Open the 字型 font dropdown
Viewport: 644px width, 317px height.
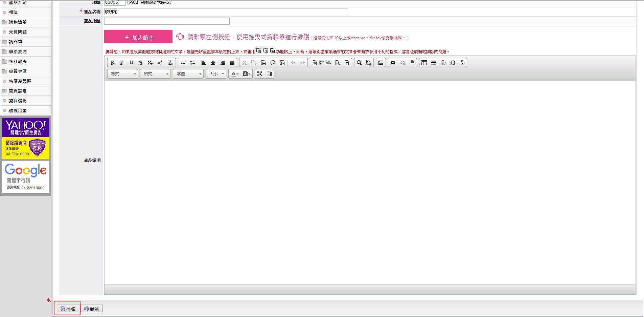click(188, 74)
